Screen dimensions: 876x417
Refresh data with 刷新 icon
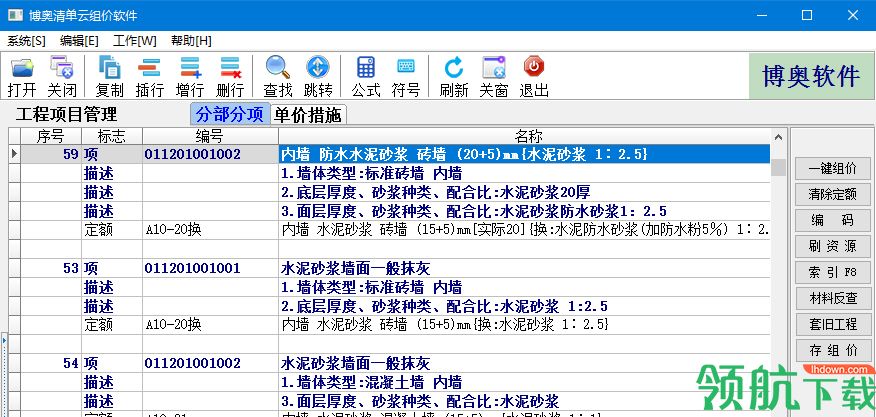point(454,77)
